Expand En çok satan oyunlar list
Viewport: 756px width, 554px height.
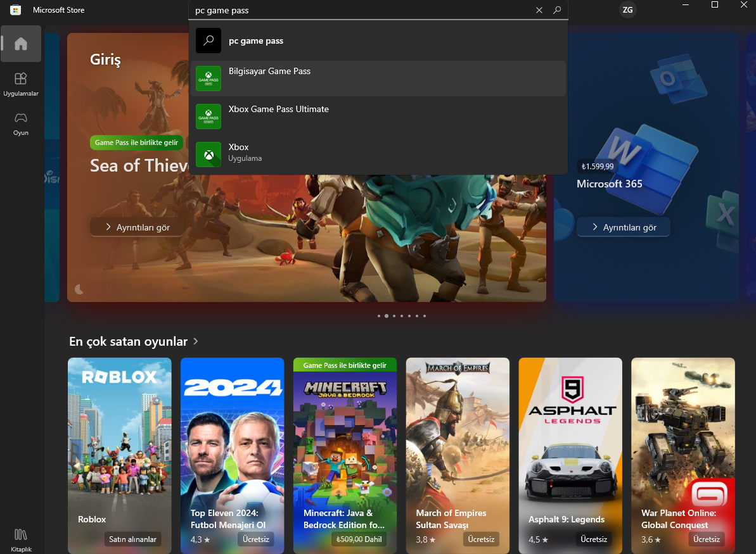coord(196,341)
